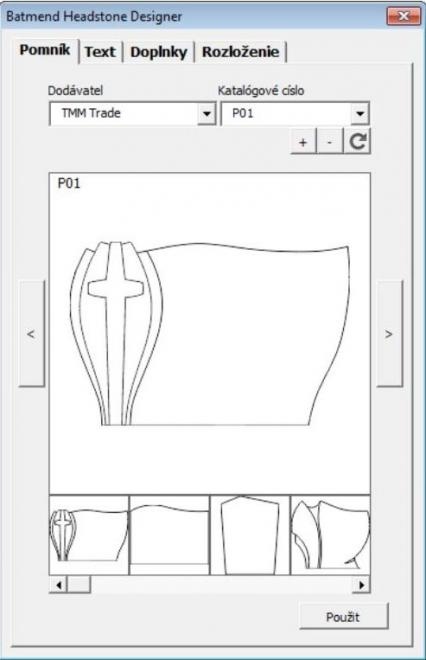426x660 pixels.
Task: Select the angled-top headstone thumbnail
Action: [x=250, y=535]
